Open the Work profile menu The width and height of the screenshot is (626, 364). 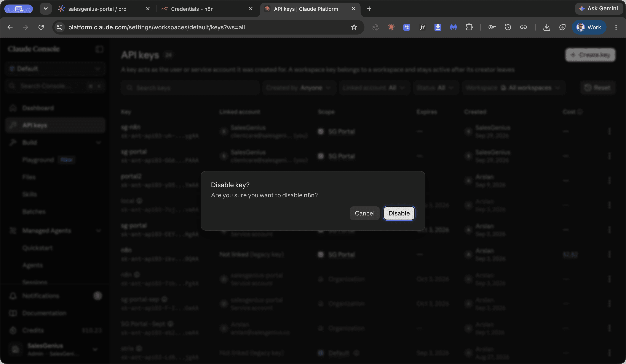point(589,27)
